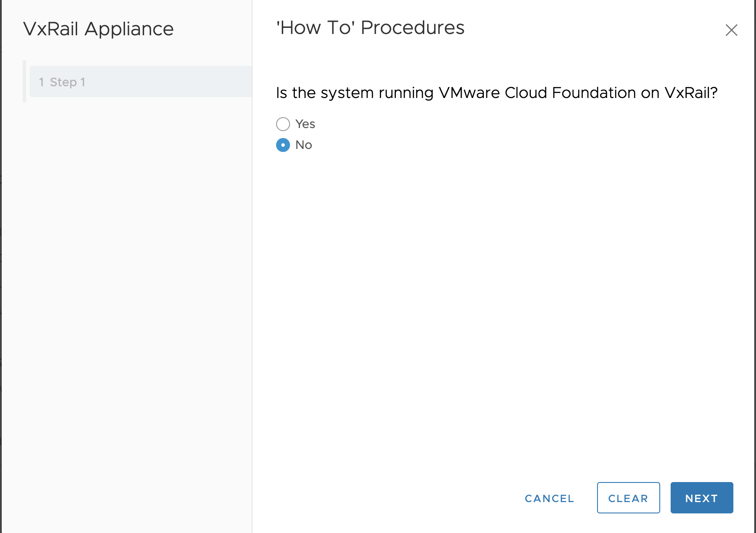The image size is (756, 533).
Task: Close the 'How To' Procedures dialog
Action: click(x=731, y=30)
